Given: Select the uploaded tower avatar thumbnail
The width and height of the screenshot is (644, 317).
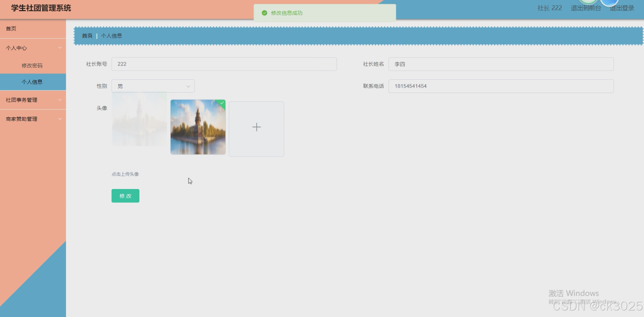Looking at the screenshot, I should [x=198, y=127].
